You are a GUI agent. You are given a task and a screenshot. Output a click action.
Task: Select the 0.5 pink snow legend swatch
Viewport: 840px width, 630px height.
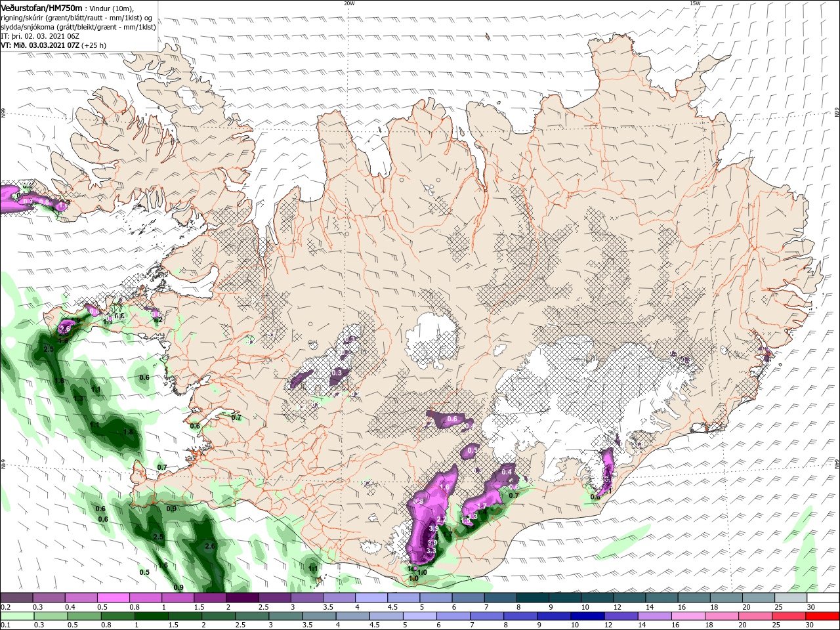pyautogui.click(x=113, y=598)
